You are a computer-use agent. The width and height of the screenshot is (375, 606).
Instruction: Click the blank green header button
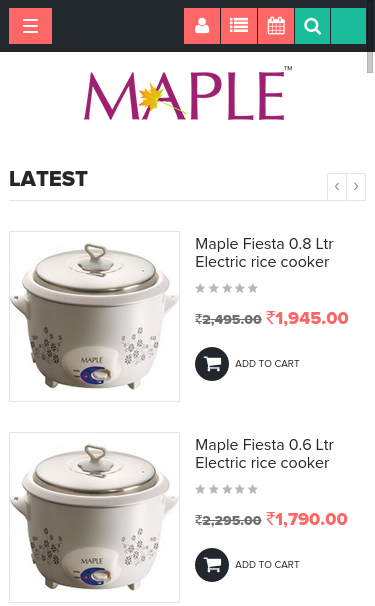(348, 26)
